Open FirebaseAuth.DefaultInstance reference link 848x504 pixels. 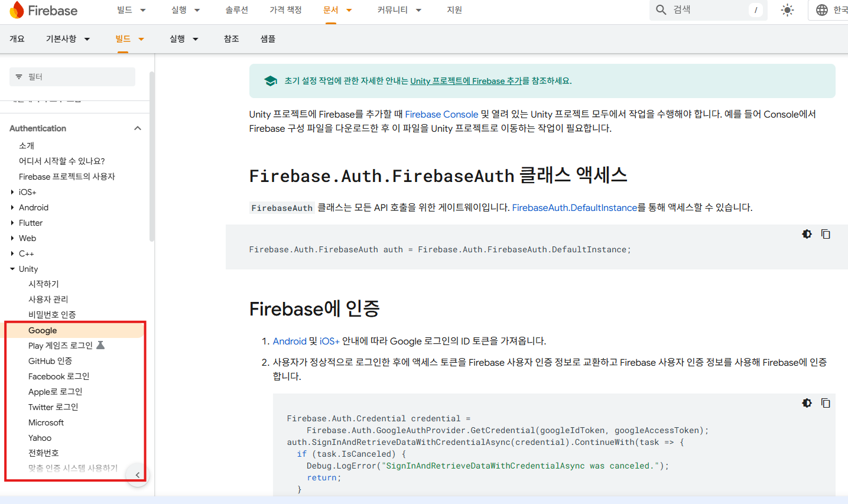[x=574, y=207]
